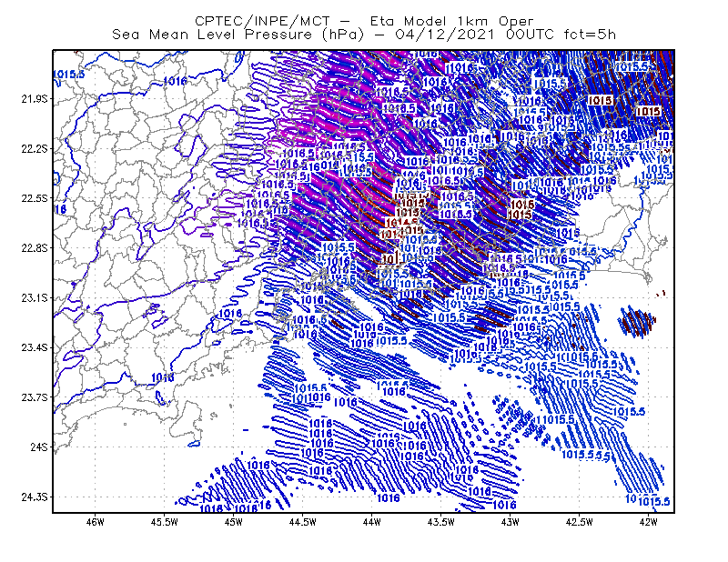Image resolution: width=728 pixels, height=562 pixels.
Task: Click the Sea Mean Level Pressure subtitle
Action: pos(364,35)
